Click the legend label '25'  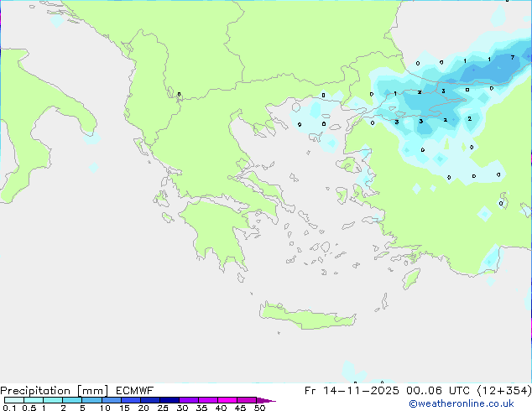coord(163,408)
